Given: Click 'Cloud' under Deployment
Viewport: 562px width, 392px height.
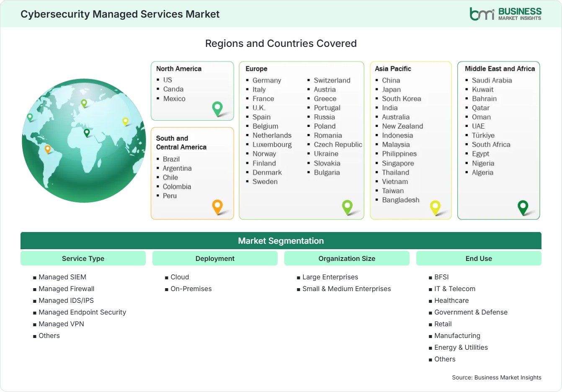Looking at the screenshot, I should [x=180, y=277].
